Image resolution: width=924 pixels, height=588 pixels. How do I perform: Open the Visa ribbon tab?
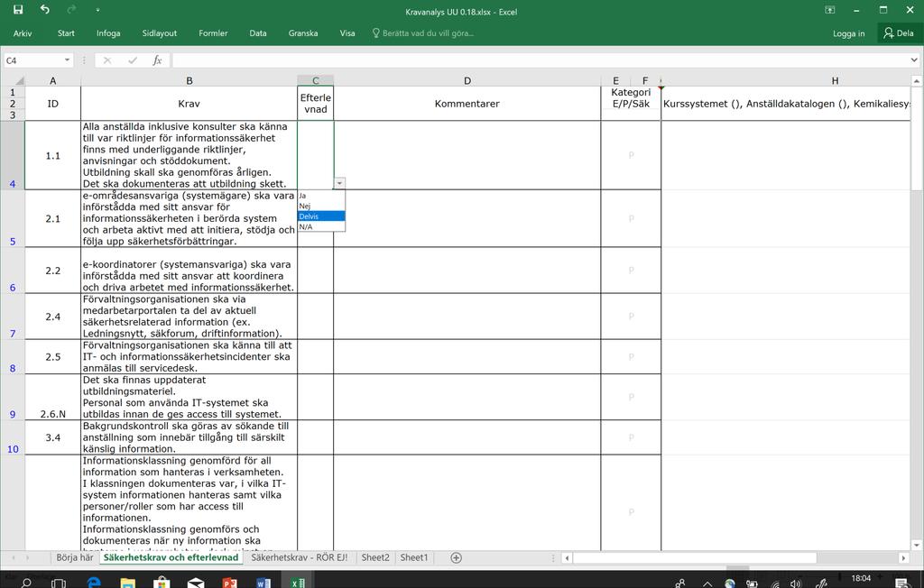[347, 33]
